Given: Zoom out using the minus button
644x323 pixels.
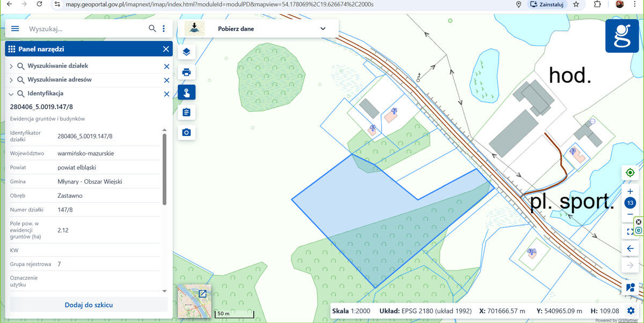Looking at the screenshot, I should tap(630, 214).
